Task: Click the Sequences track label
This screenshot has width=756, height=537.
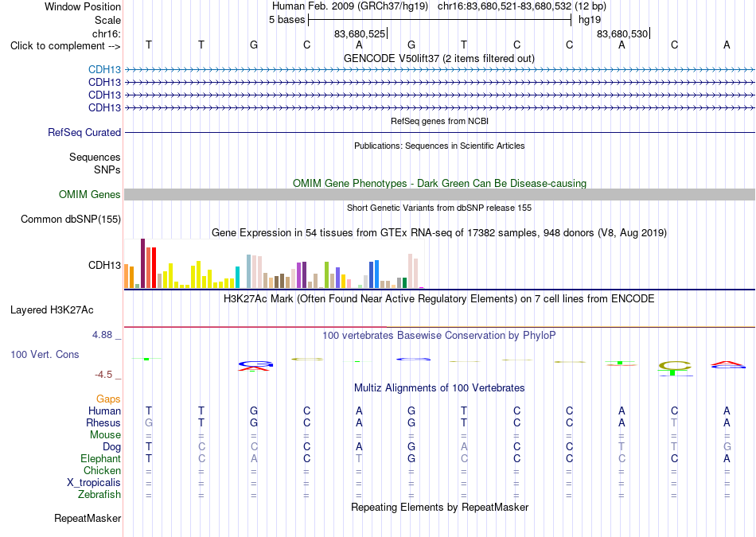Action: pos(95,158)
